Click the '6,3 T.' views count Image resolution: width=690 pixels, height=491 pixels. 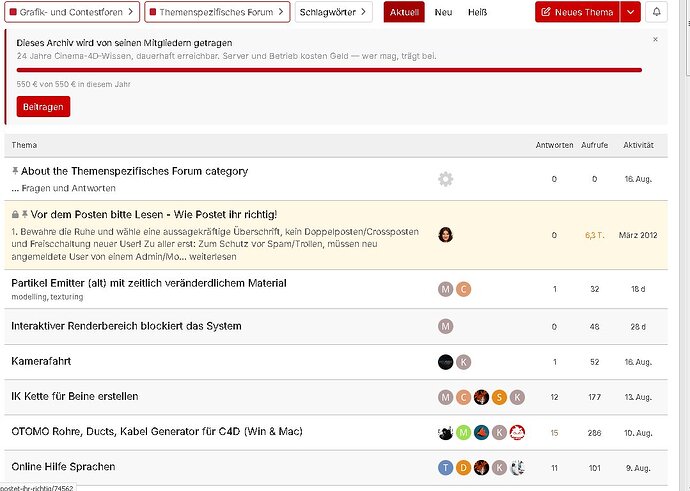595,235
